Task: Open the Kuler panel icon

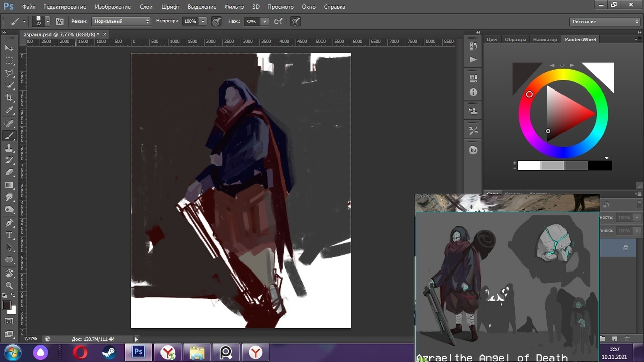Action: 473,150
